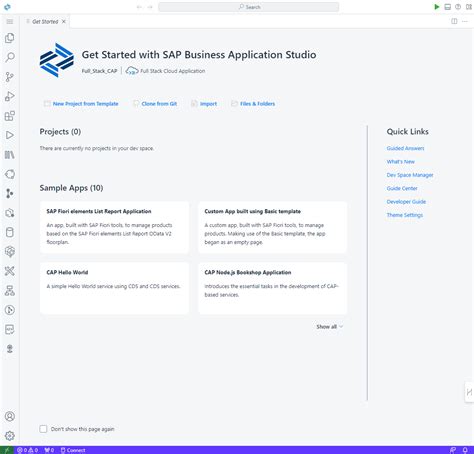Viewport: 474px width, 454px height.
Task: Open the Dev Space Manager link
Action: coord(410,175)
